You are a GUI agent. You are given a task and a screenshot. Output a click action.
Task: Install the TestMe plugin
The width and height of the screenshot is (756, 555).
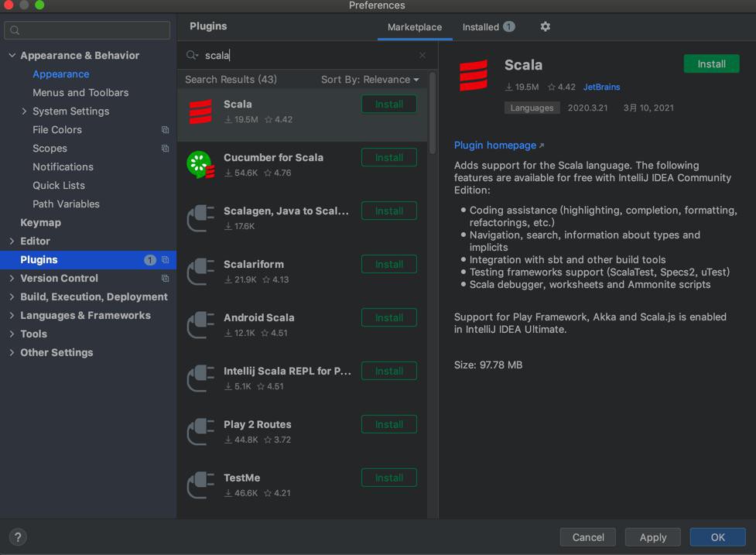(x=389, y=478)
